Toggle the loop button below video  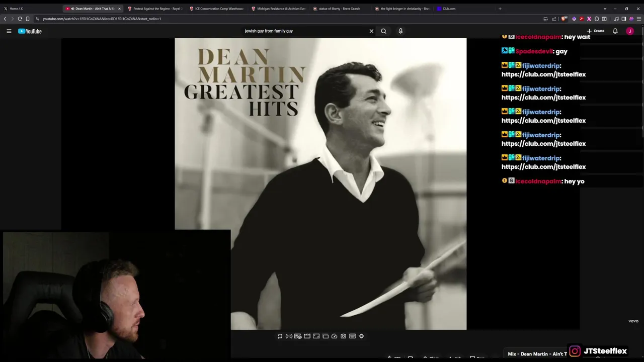click(280, 336)
